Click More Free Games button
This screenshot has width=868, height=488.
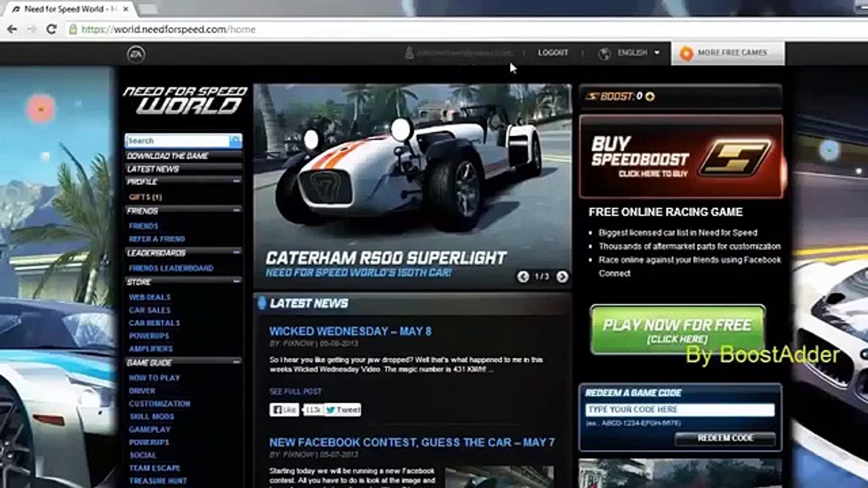[x=728, y=53]
